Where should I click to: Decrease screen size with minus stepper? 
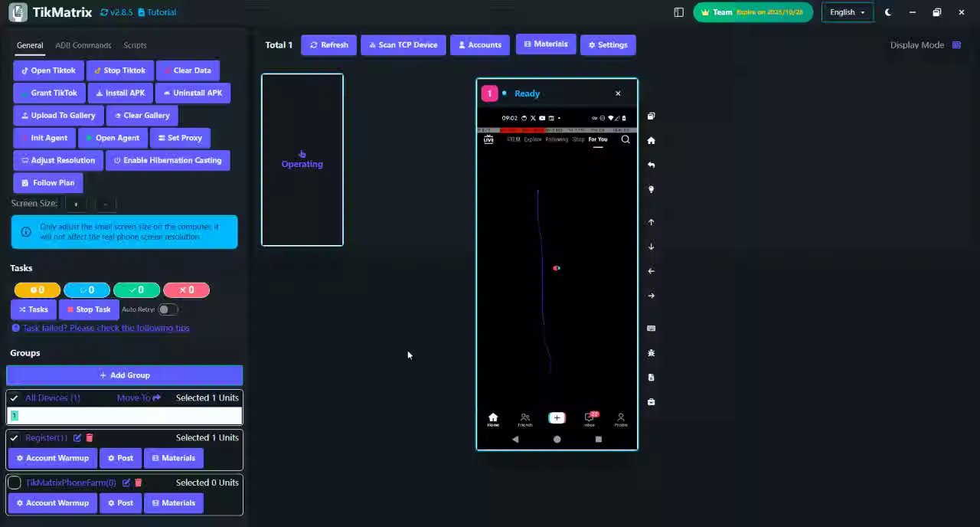(105, 204)
